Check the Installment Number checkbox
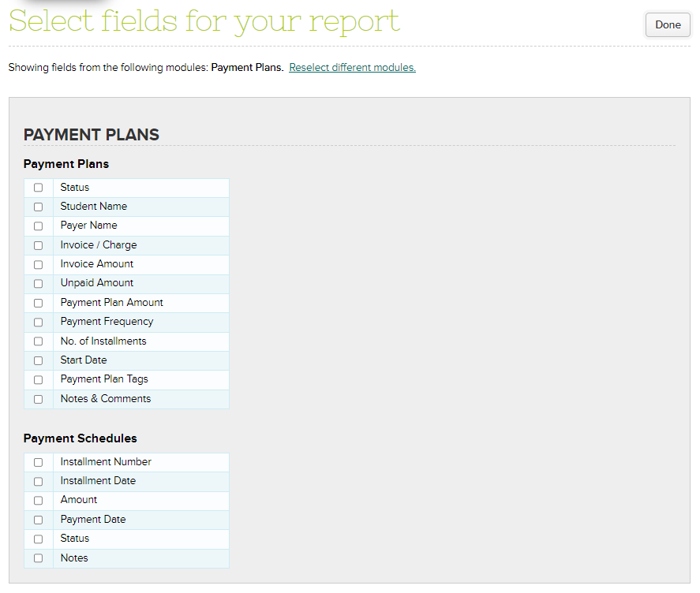Image resolution: width=700 pixels, height=593 pixels. tap(38, 462)
